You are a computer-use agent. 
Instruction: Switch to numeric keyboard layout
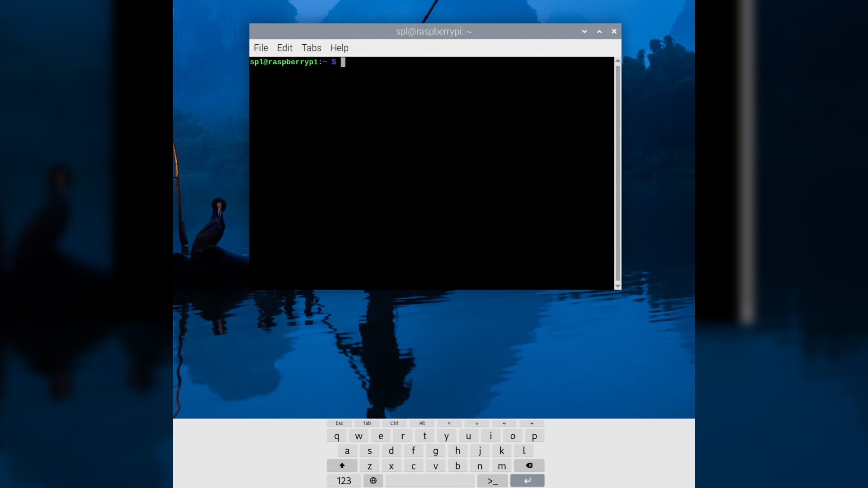click(344, 480)
